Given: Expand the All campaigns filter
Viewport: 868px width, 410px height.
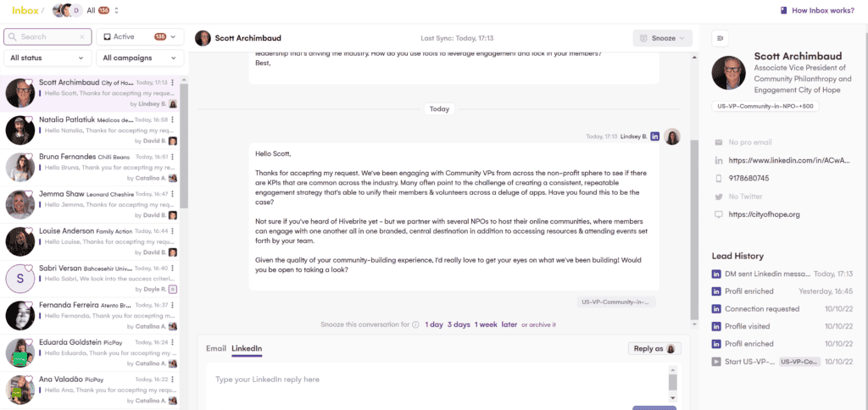Looking at the screenshot, I should (x=140, y=58).
